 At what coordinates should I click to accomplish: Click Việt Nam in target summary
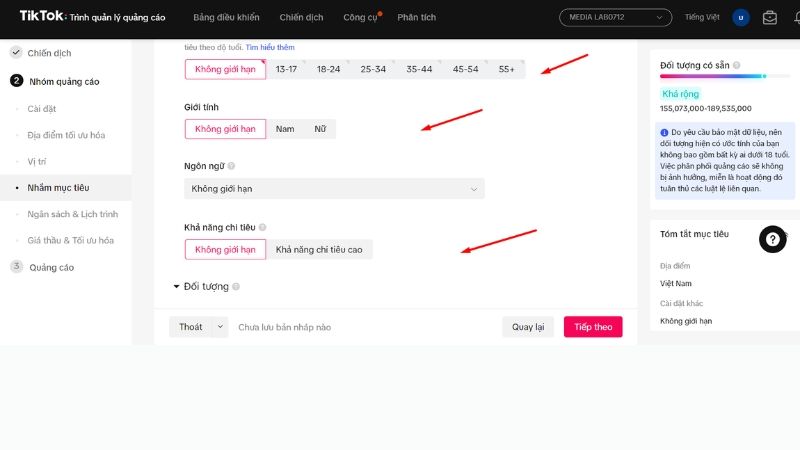point(676,284)
